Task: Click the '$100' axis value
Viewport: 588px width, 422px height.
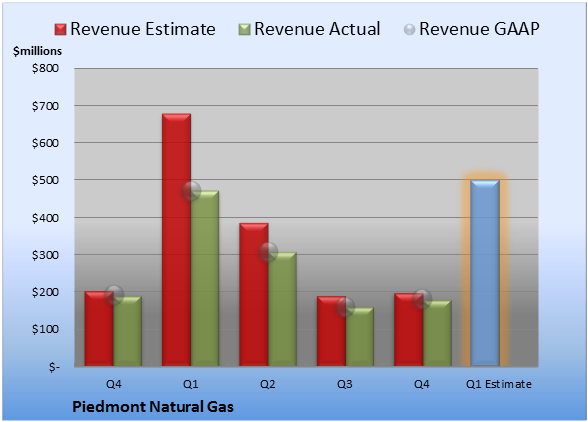Action: pos(45,329)
